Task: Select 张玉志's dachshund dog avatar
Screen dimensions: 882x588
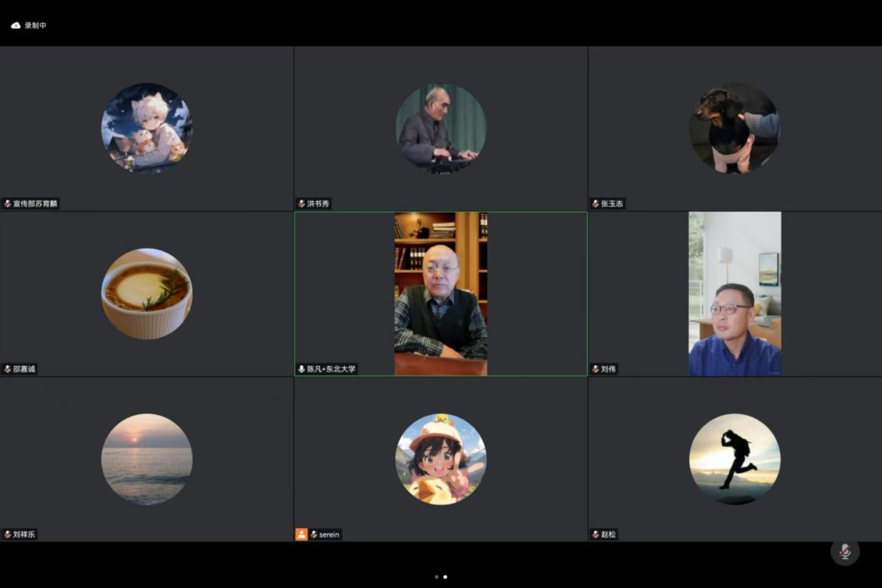Action: (734, 128)
